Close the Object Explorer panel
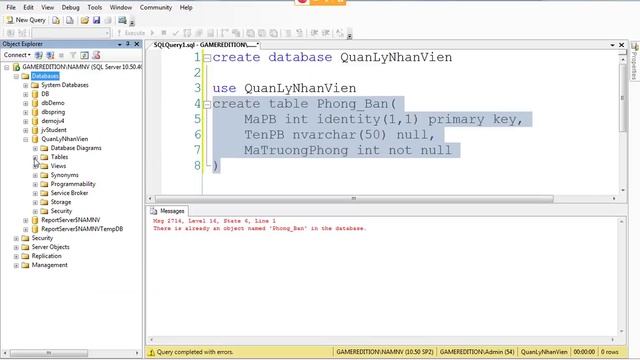The height and width of the screenshot is (360, 640). 137,44
